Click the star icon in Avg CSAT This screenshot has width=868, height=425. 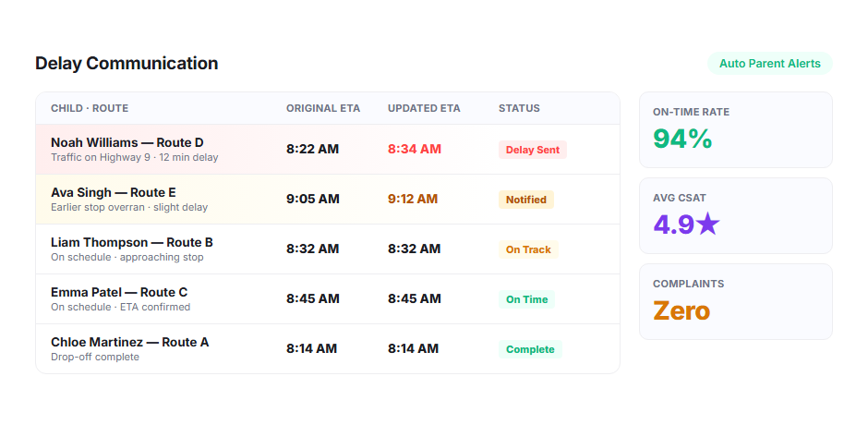coord(708,225)
